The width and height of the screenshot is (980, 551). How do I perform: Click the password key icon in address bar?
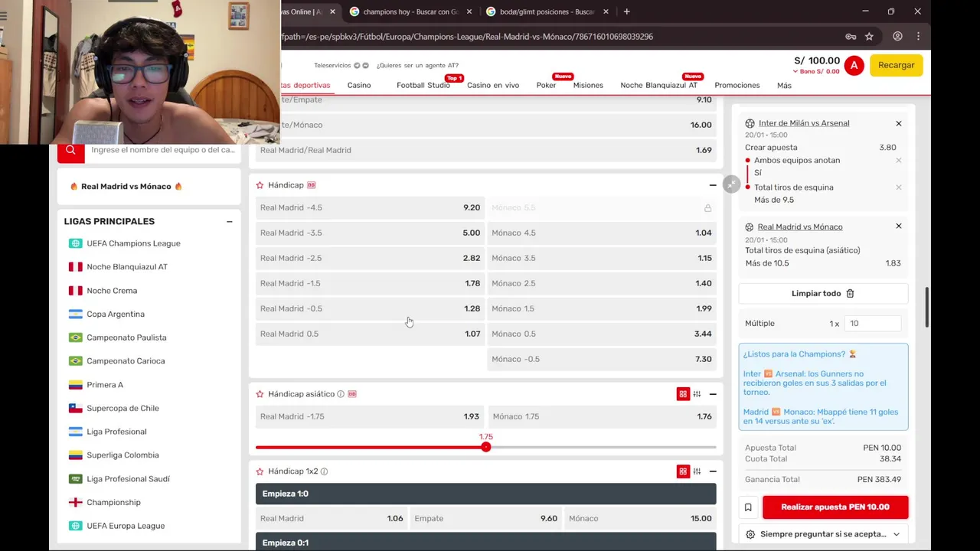point(851,36)
